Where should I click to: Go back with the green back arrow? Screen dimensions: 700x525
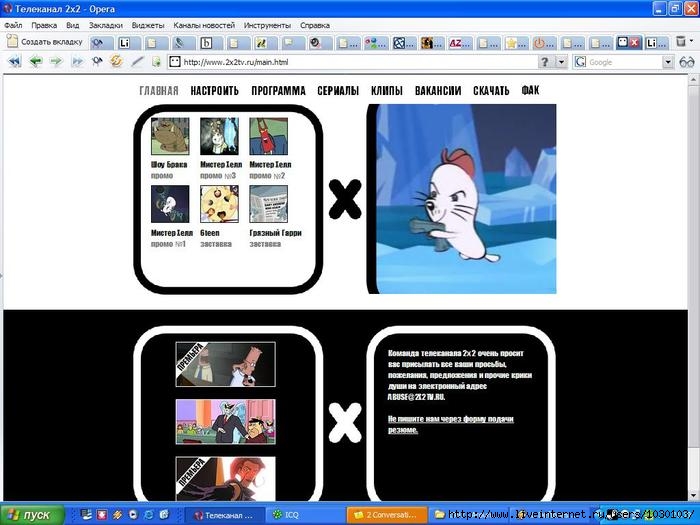click(x=36, y=61)
